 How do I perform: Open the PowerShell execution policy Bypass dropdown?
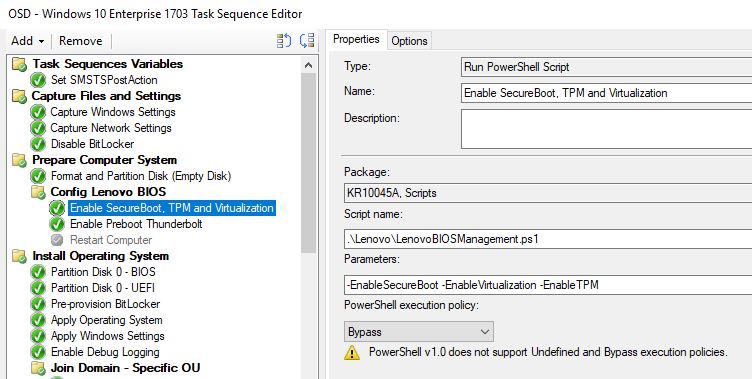pos(419,332)
